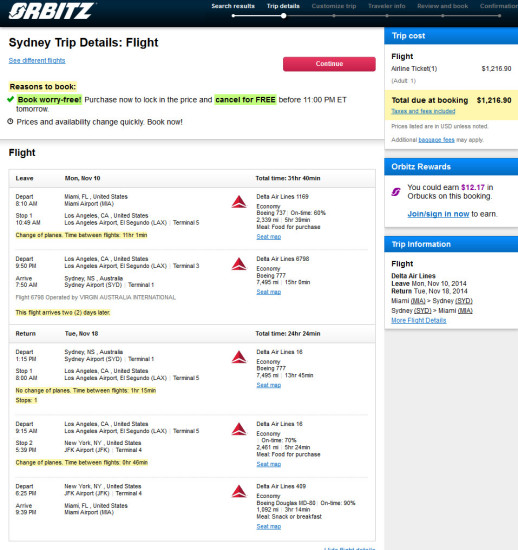Expand More Flight Details link

coord(419,320)
